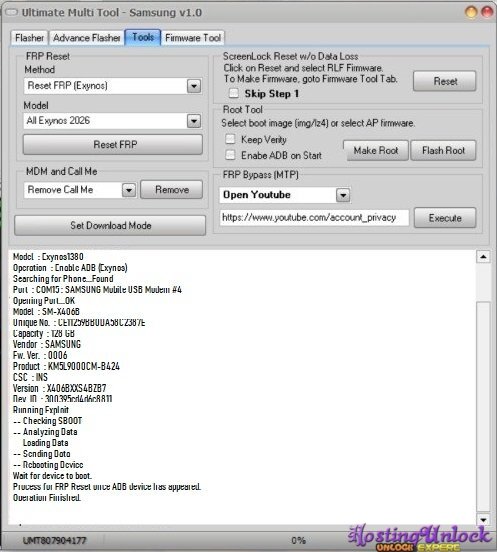Click the Set Download Mode button

[x=110, y=225]
